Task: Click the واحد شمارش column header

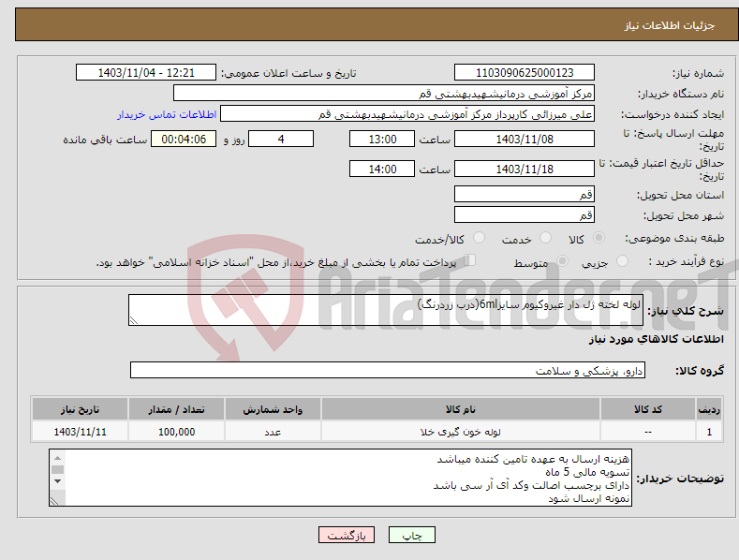Action: tap(273, 409)
